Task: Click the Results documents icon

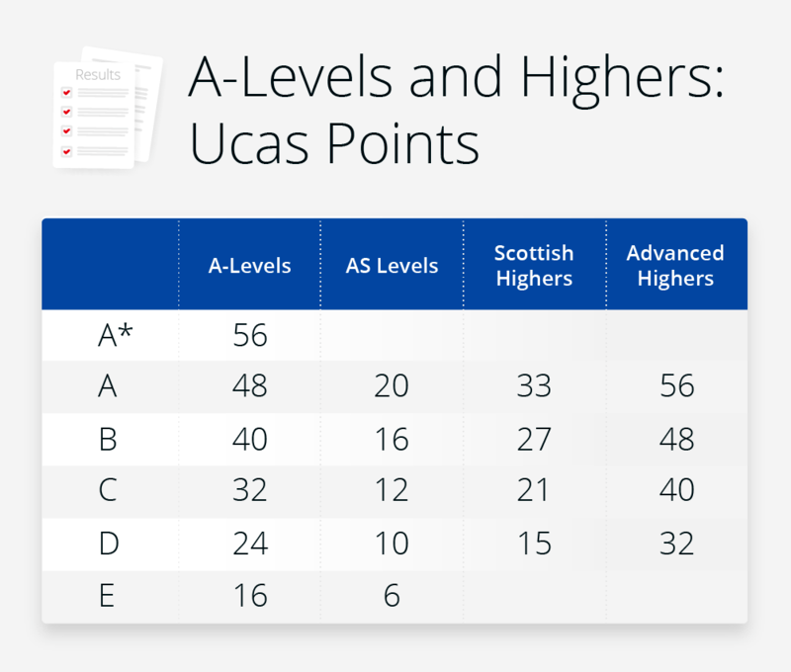Action: point(108,108)
